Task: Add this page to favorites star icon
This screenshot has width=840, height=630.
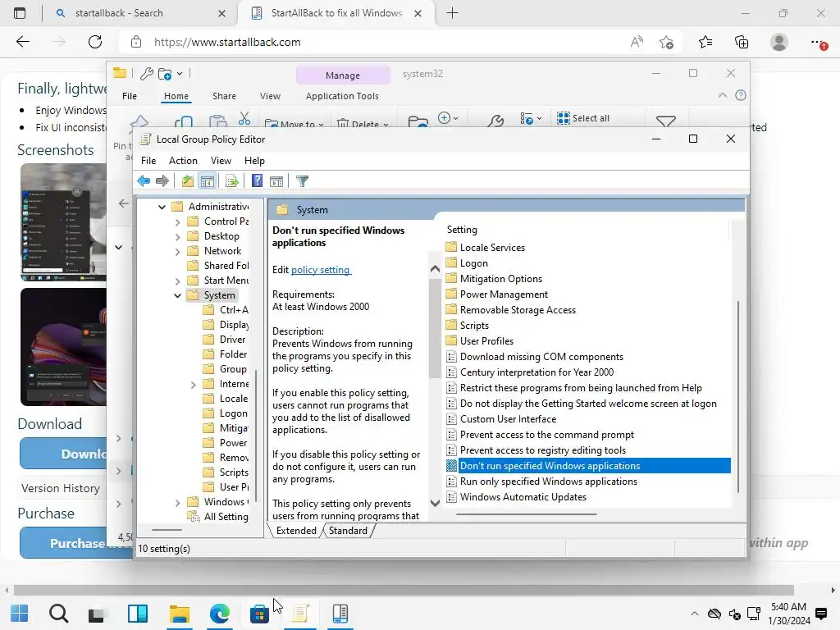Action: [x=666, y=42]
